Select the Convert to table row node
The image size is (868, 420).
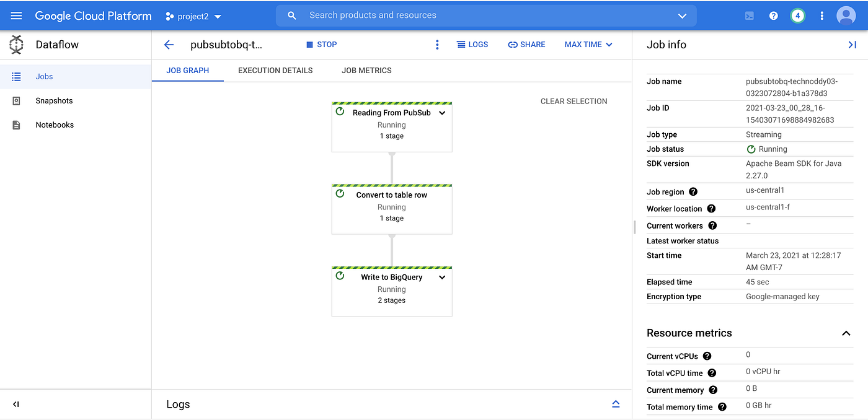(392, 209)
